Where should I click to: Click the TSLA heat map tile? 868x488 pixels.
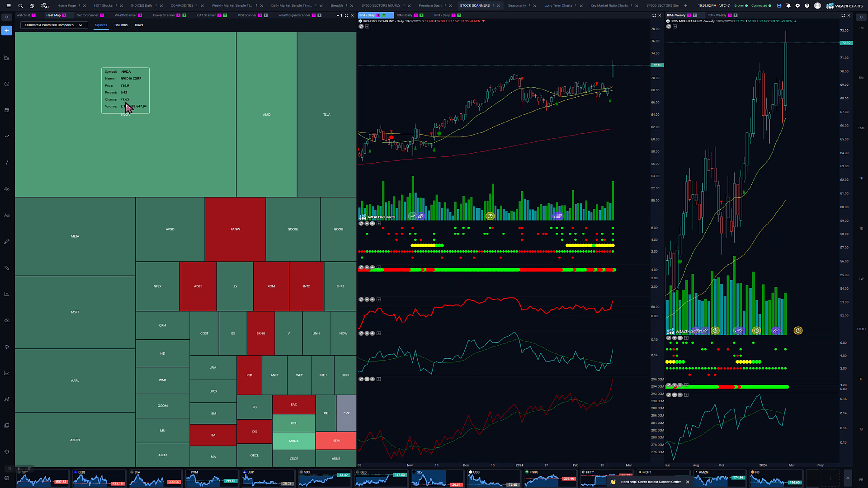[x=326, y=114]
